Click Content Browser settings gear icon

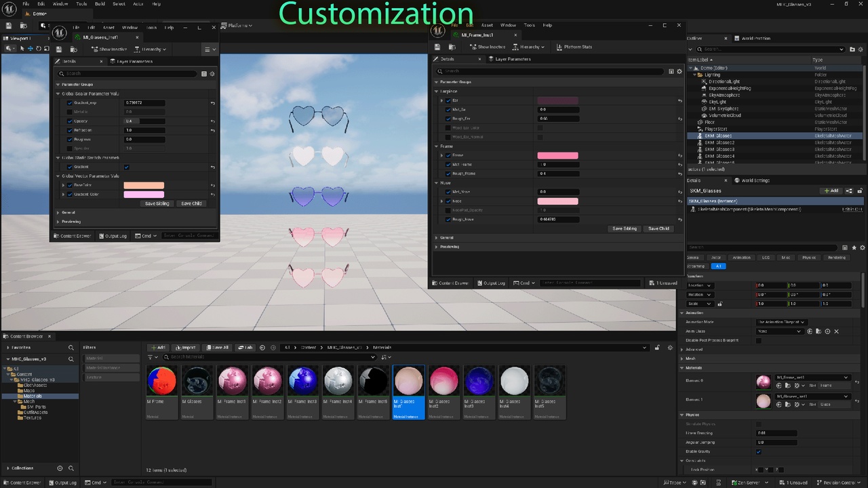(671, 348)
